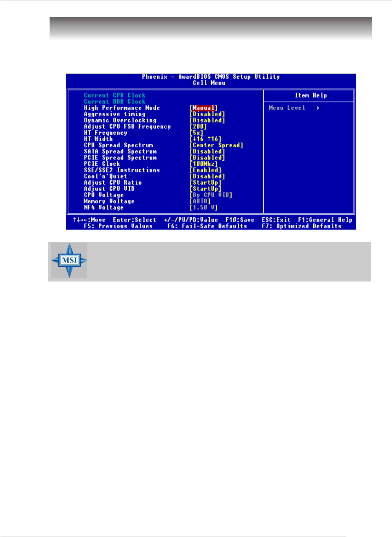The image size is (392, 537).
Task: Click the F1:General Help hint
Action: (x=325, y=220)
